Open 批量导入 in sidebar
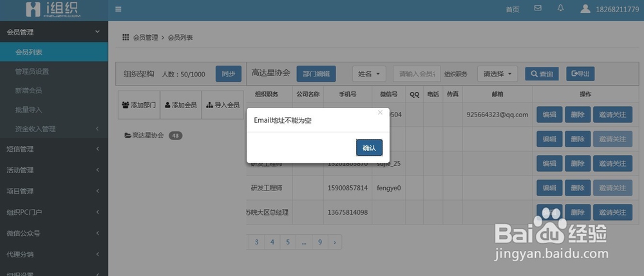 pyautogui.click(x=54, y=109)
